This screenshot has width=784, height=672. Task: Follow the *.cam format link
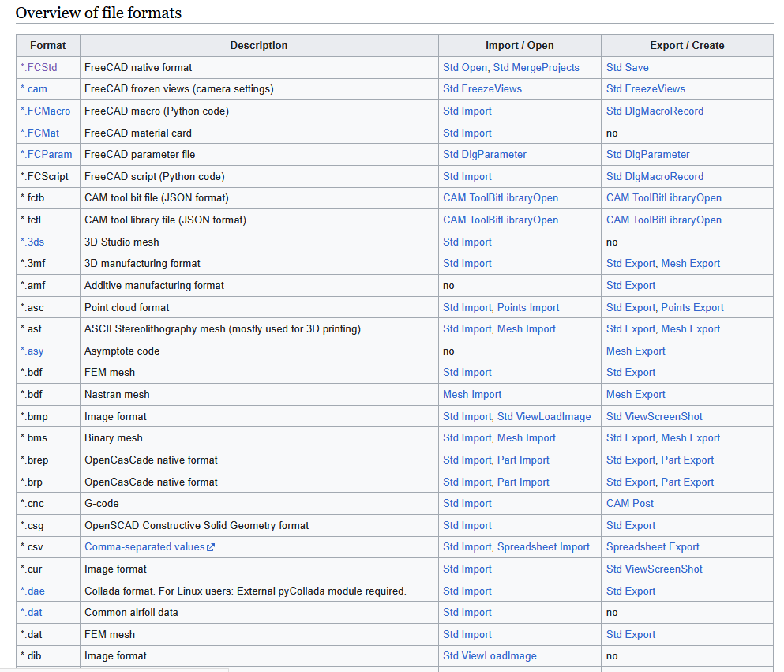click(x=33, y=89)
